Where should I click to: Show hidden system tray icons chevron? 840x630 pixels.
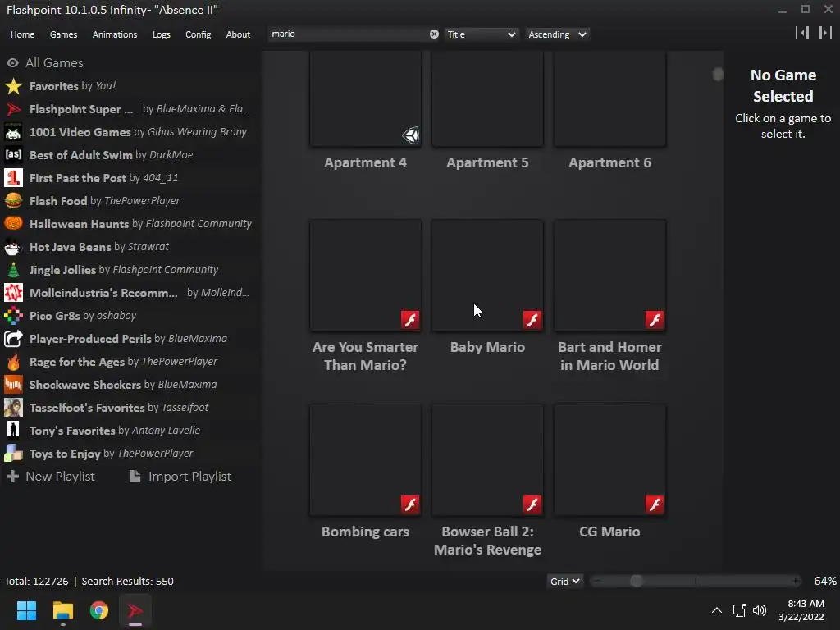pyautogui.click(x=716, y=610)
